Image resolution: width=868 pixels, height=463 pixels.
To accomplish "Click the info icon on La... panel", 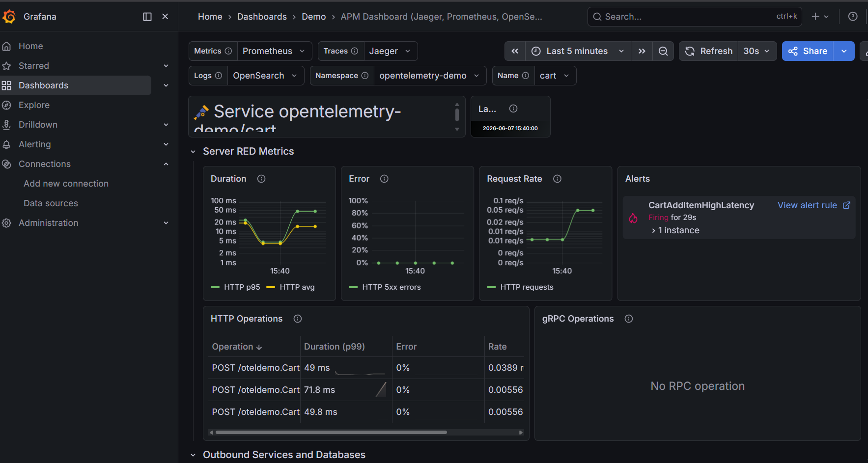I will coord(513,109).
